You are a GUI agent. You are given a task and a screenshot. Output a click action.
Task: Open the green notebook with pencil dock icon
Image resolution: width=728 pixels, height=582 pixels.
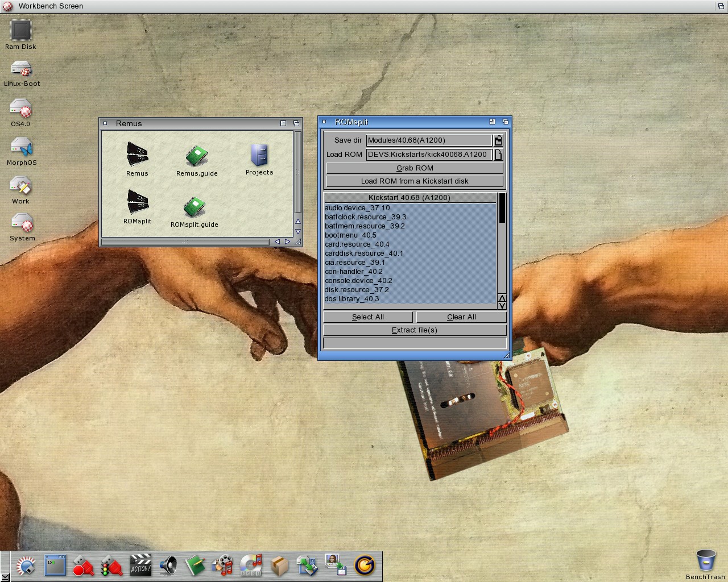click(x=195, y=566)
